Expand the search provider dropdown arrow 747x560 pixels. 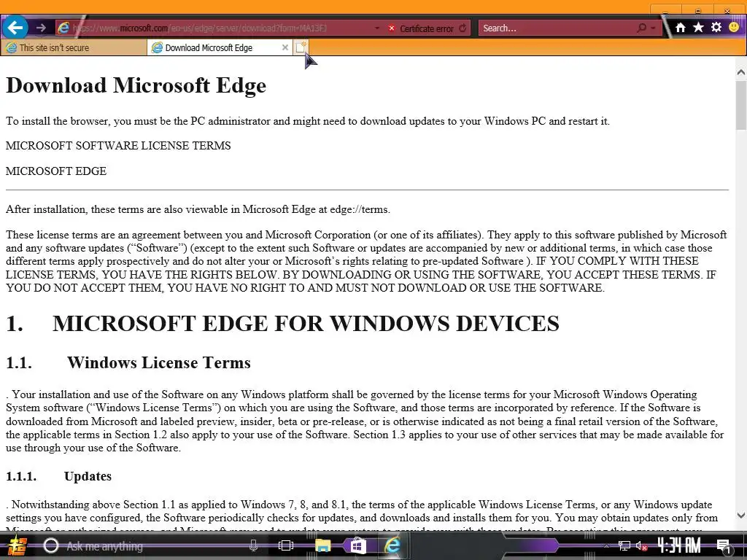(653, 28)
